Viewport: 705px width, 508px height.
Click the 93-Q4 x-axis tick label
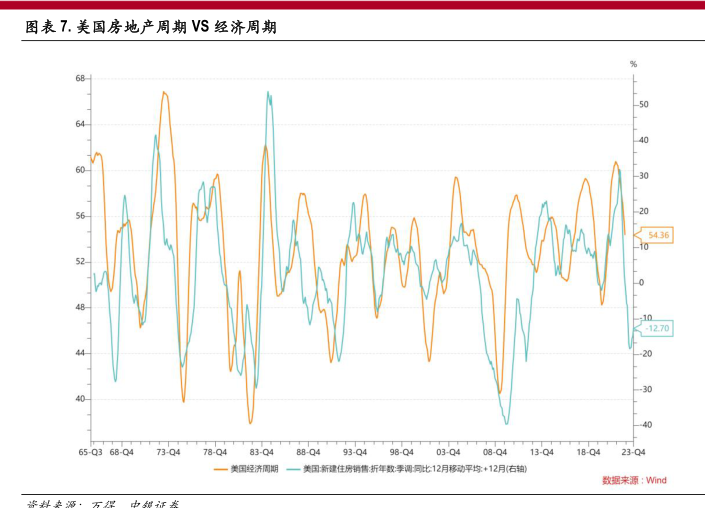click(x=354, y=452)
